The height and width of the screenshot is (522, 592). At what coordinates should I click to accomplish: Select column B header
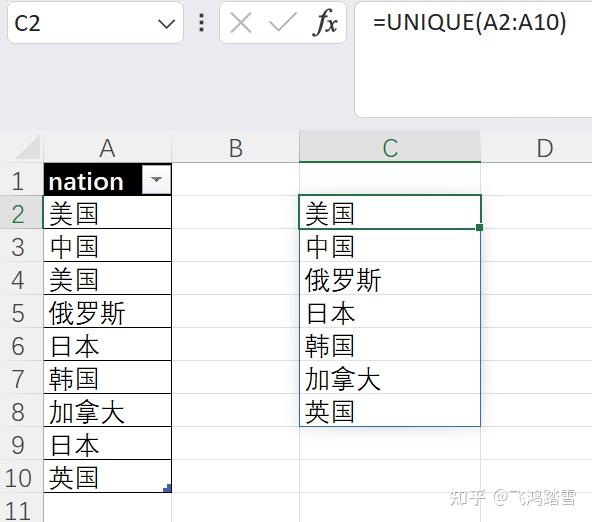[236, 148]
